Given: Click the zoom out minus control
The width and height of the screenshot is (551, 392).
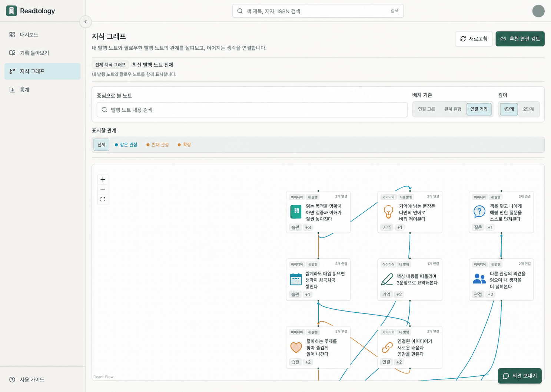Looking at the screenshot, I should [x=103, y=189].
